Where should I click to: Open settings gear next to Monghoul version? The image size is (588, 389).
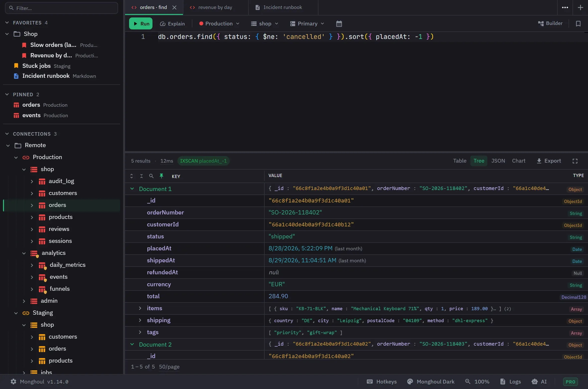[13, 382]
